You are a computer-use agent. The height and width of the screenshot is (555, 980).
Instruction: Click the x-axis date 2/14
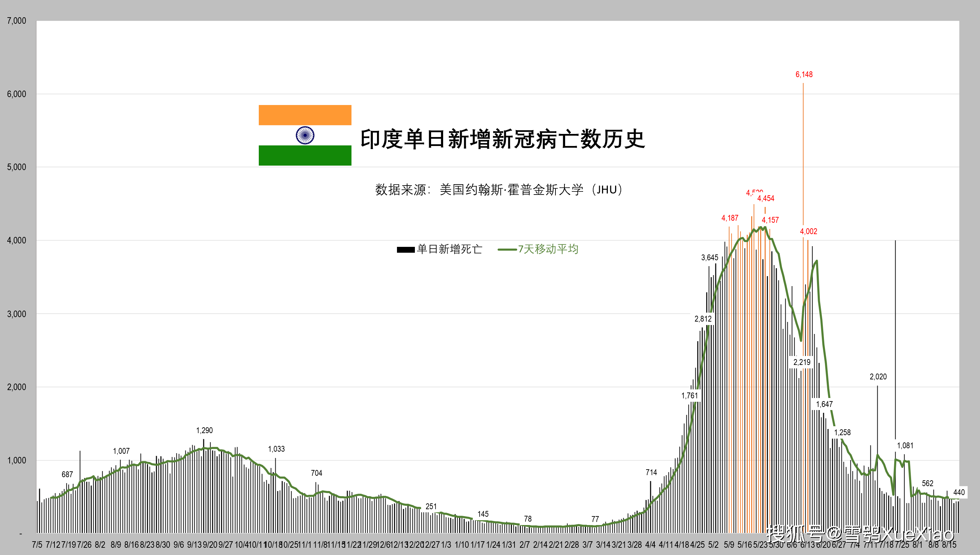[540, 545]
